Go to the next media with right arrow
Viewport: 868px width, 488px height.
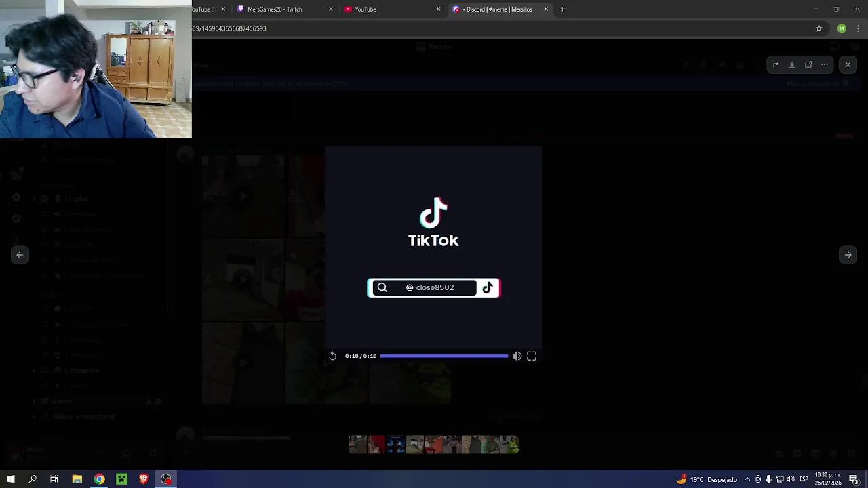(848, 255)
